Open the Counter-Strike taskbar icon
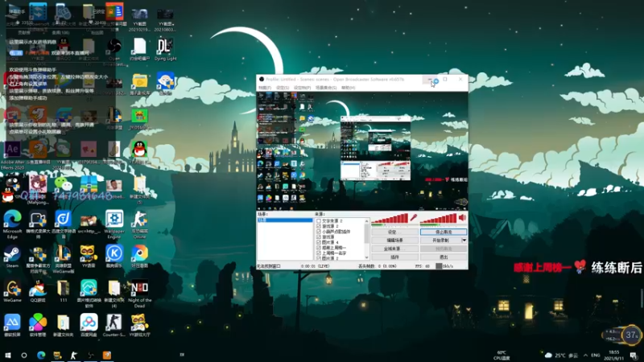Image resolution: width=644 pixels, height=362 pixels. (74, 355)
